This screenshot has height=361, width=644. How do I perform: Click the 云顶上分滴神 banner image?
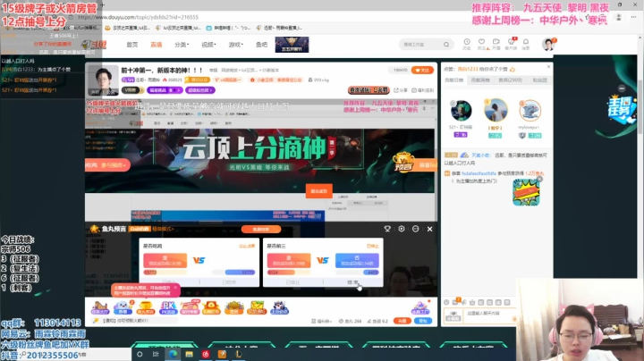tap(261, 161)
